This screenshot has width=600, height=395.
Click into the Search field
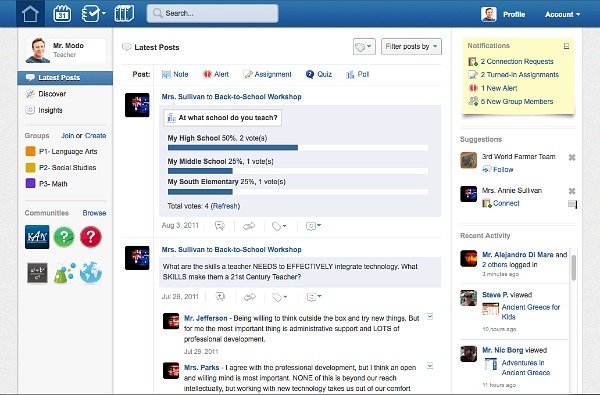212,13
